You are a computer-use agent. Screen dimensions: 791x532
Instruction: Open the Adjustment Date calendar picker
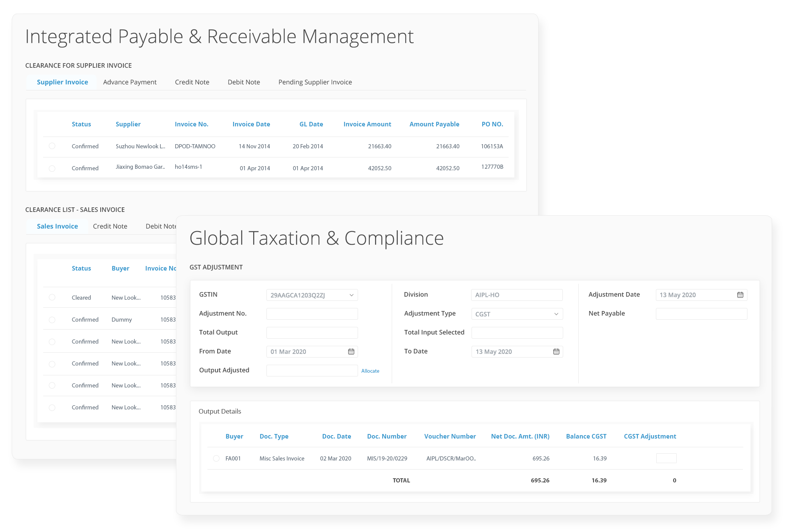740,294
